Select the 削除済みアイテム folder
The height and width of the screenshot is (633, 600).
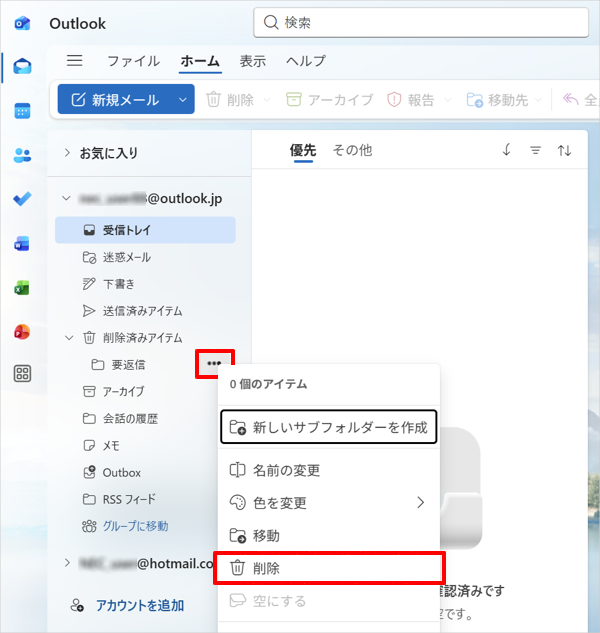coord(142,338)
